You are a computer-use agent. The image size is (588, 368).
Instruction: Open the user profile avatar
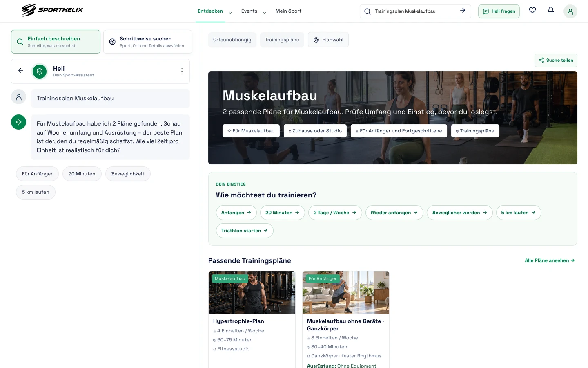pyautogui.click(x=570, y=11)
